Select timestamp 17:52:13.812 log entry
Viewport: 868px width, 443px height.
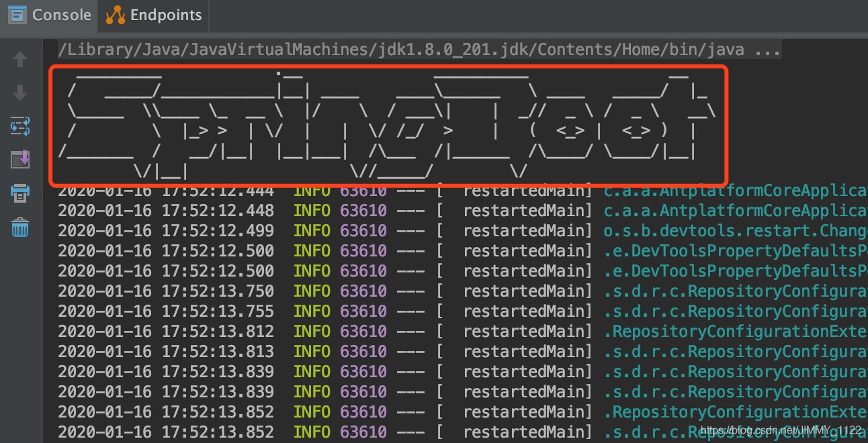click(166, 332)
